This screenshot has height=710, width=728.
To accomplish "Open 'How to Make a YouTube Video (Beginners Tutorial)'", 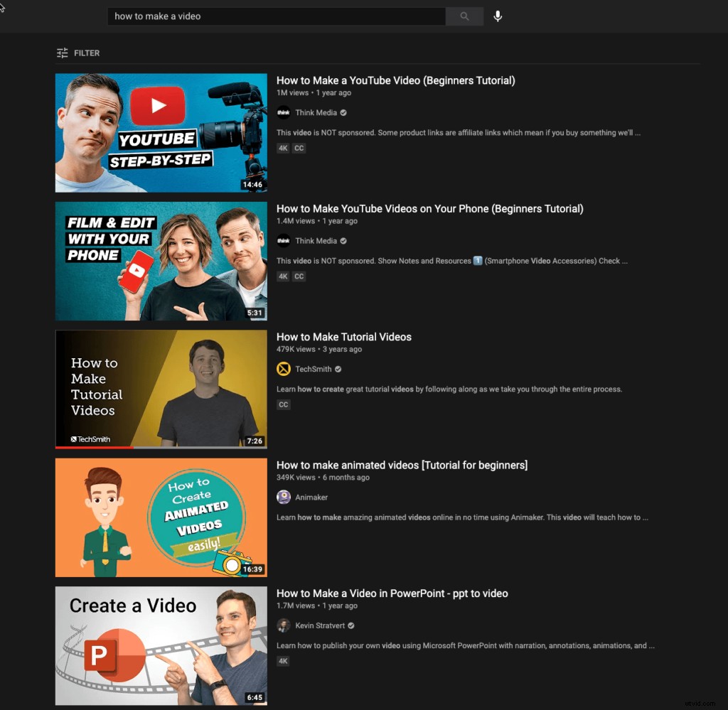I will (x=395, y=80).
